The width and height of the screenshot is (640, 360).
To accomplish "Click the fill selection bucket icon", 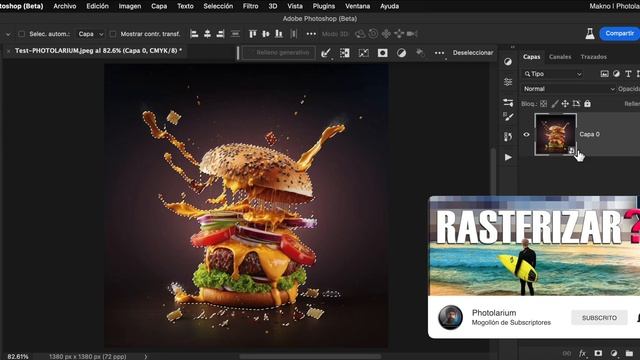I will point(420,53).
